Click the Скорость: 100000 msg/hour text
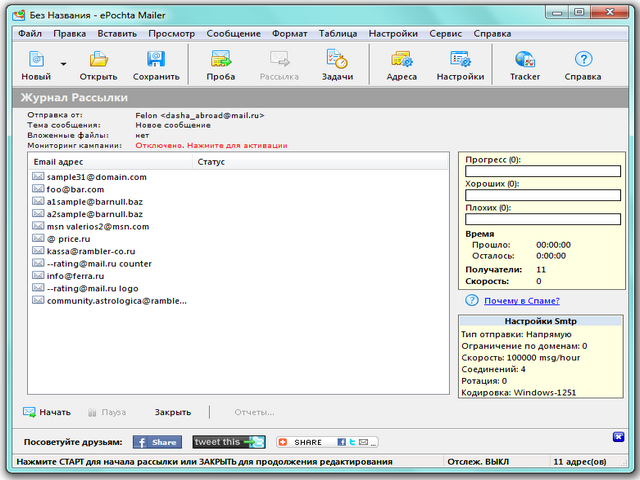The width and height of the screenshot is (640, 480). pyautogui.click(x=520, y=358)
